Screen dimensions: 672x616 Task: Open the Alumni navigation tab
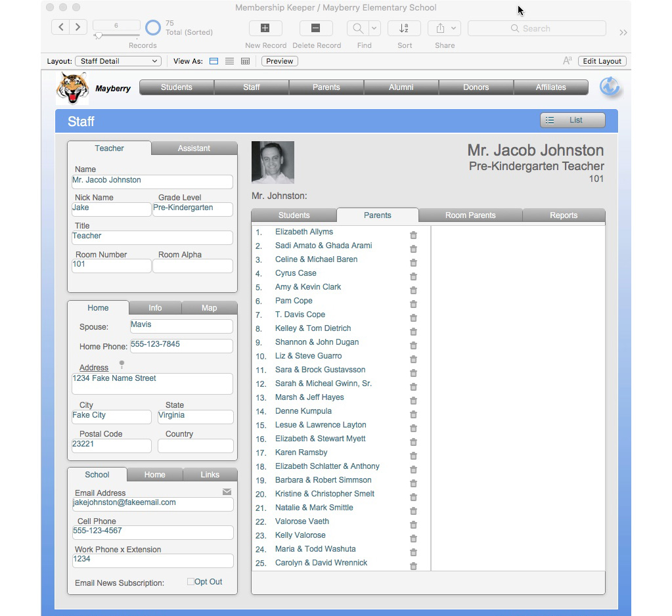pyautogui.click(x=401, y=87)
